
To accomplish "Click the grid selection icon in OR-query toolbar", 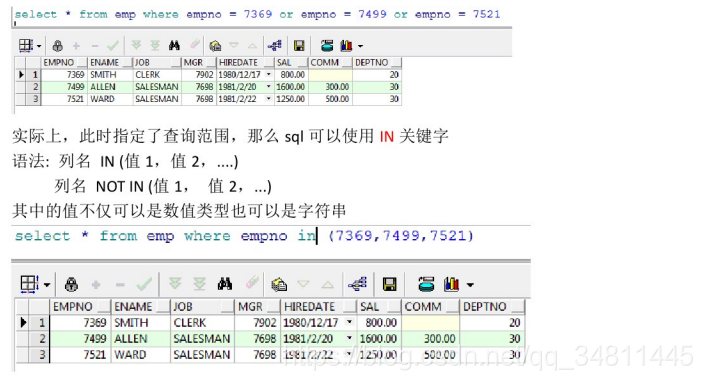I will click(x=26, y=45).
